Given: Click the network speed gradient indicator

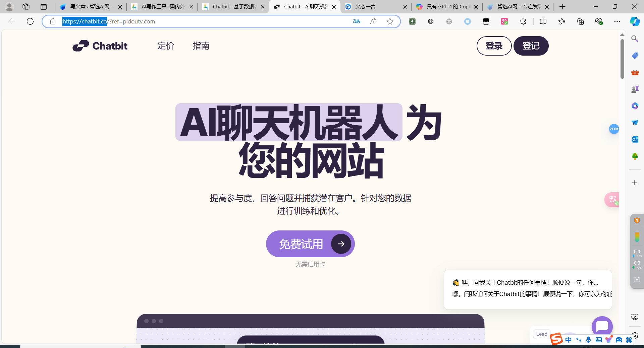Looking at the screenshot, I should [x=637, y=237].
